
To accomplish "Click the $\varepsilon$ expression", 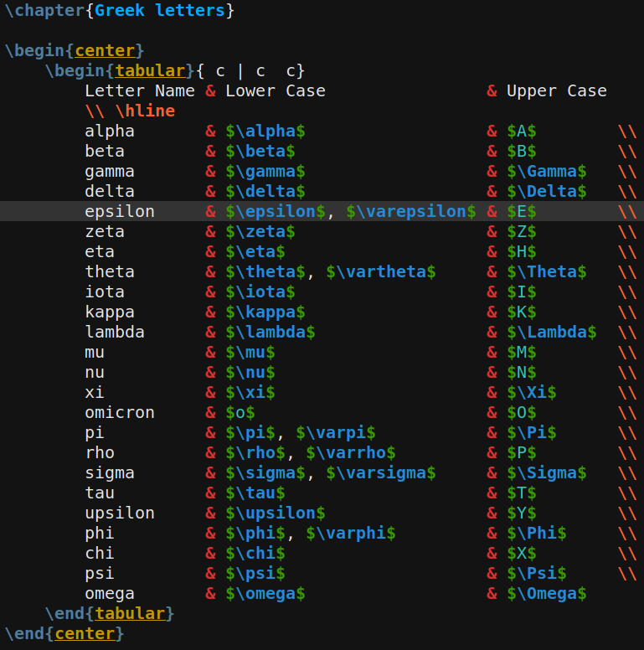I will point(411,211).
